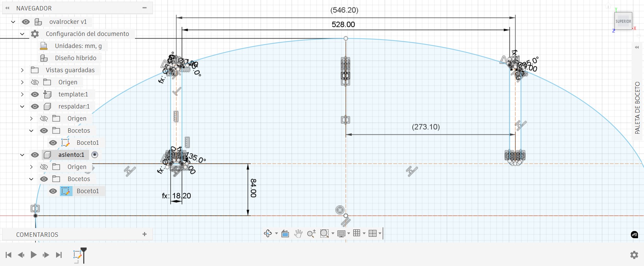Open Display Settings dropdown arrow

(x=349, y=233)
